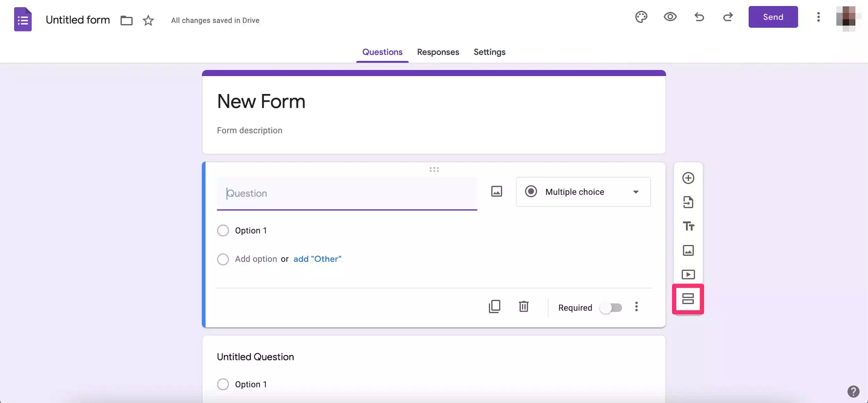The width and height of the screenshot is (868, 403).
Task: Click the All changes saved in Drive status
Action: 215,20
